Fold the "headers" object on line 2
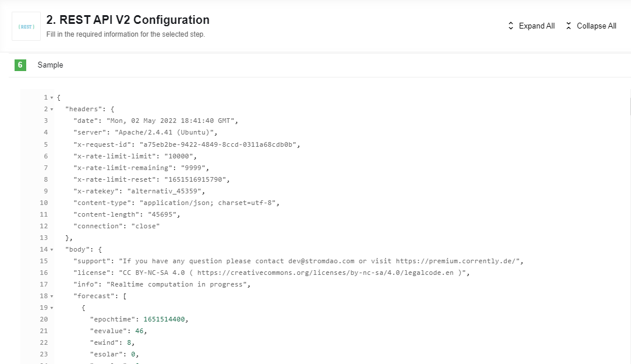The height and width of the screenshot is (364, 631). tap(51, 109)
